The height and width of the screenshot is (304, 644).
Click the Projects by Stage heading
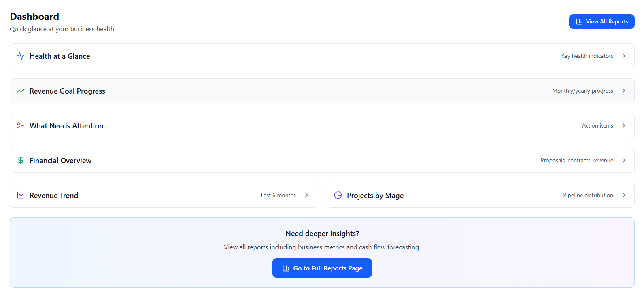pos(375,196)
